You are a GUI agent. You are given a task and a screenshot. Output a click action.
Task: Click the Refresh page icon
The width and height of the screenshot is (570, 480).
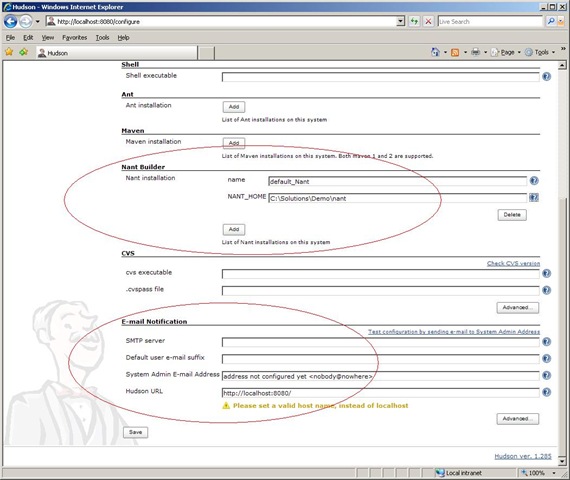[414, 21]
